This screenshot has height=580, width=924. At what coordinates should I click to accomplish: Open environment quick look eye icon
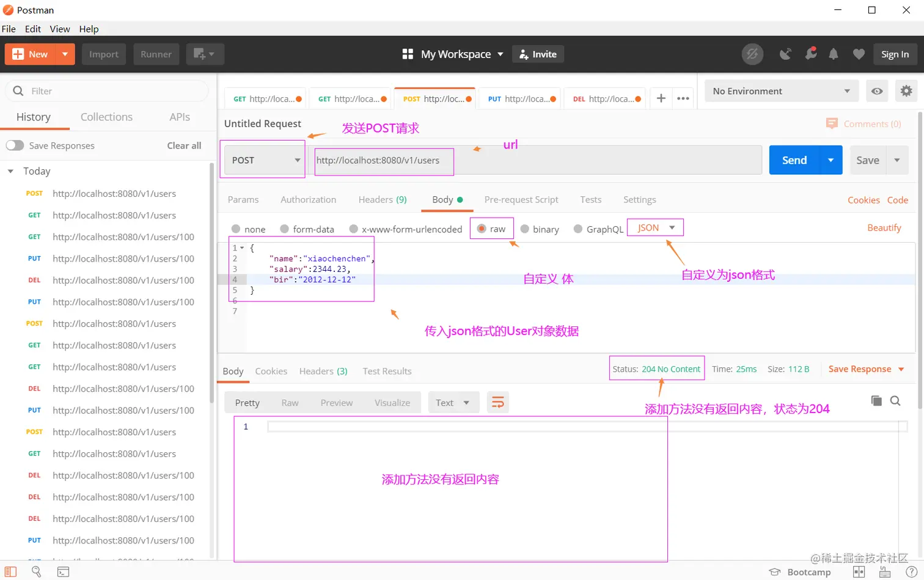(877, 91)
